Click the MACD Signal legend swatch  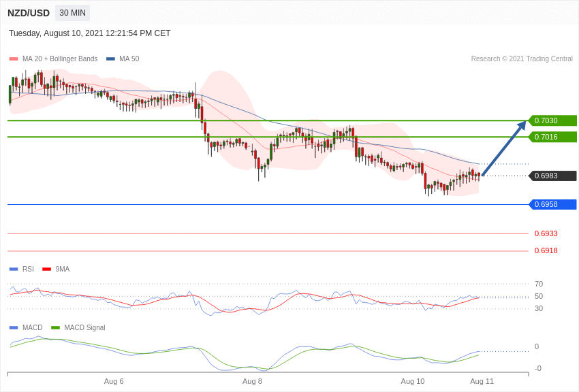point(55,327)
